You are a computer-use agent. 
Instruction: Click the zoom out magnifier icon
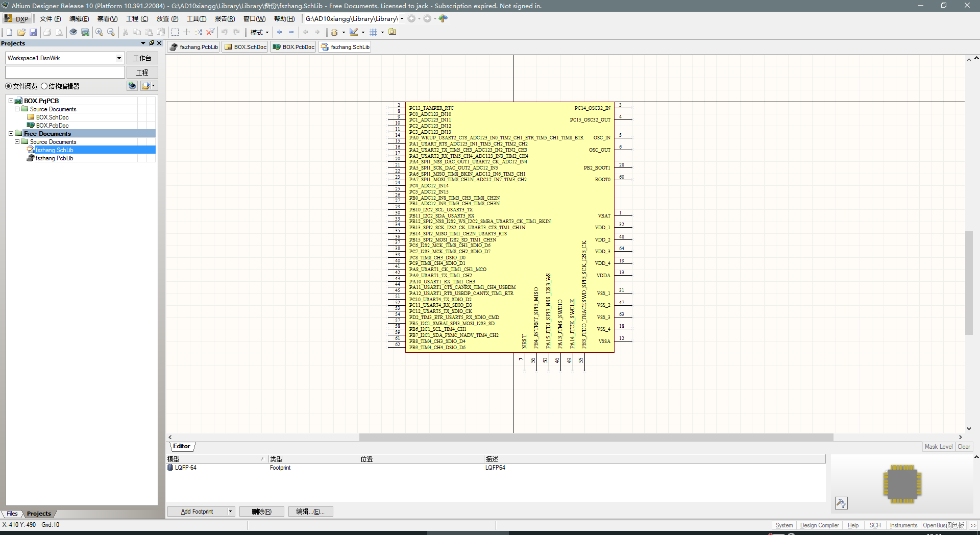tap(111, 32)
